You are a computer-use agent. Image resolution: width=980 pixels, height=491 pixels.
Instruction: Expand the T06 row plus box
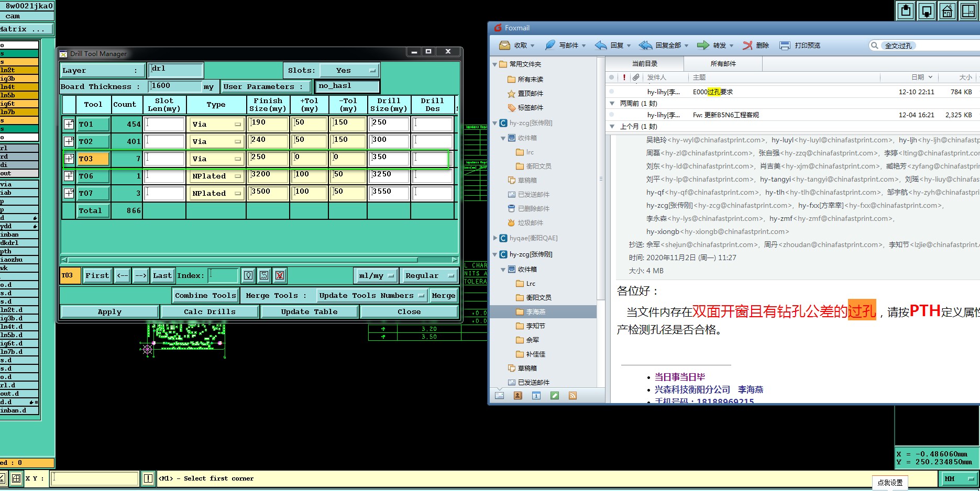pyautogui.click(x=69, y=176)
